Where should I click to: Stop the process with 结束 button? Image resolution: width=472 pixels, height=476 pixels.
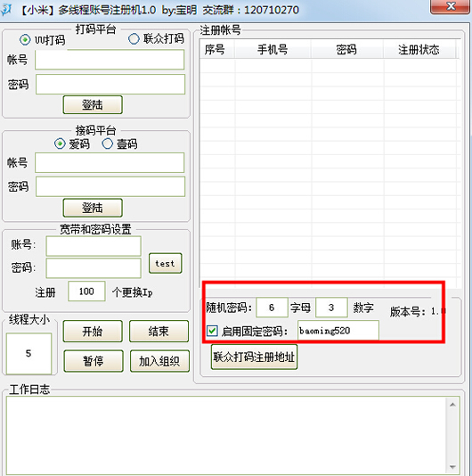(159, 332)
